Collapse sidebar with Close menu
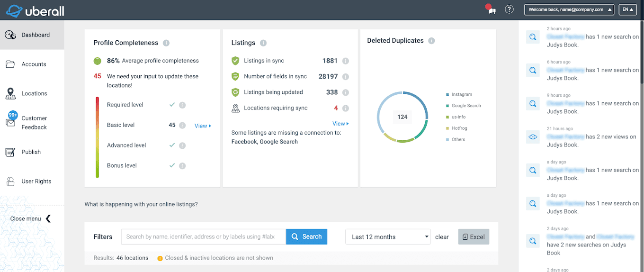The image size is (644, 272). (31, 218)
